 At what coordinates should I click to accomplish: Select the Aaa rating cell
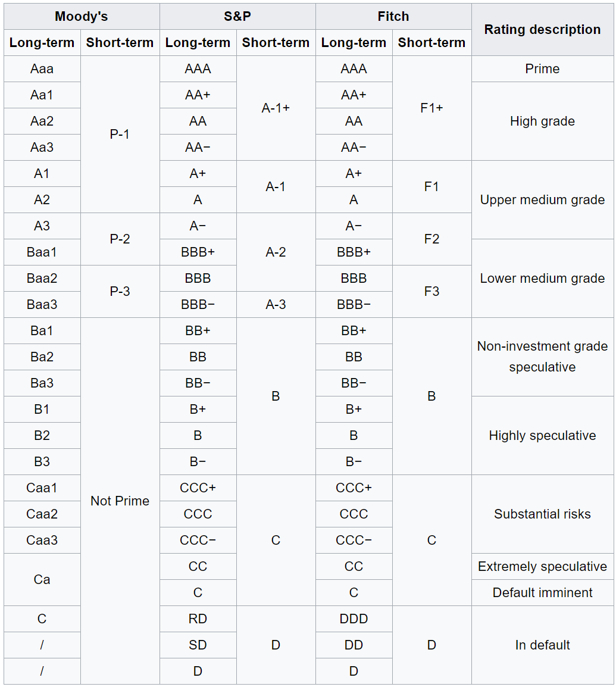pyautogui.click(x=42, y=69)
